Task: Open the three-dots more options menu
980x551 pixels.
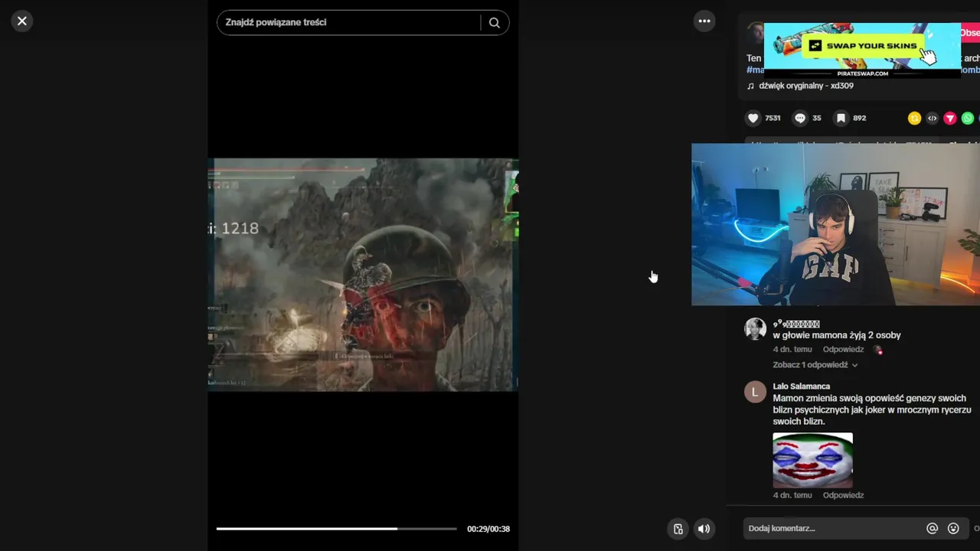Action: [704, 21]
